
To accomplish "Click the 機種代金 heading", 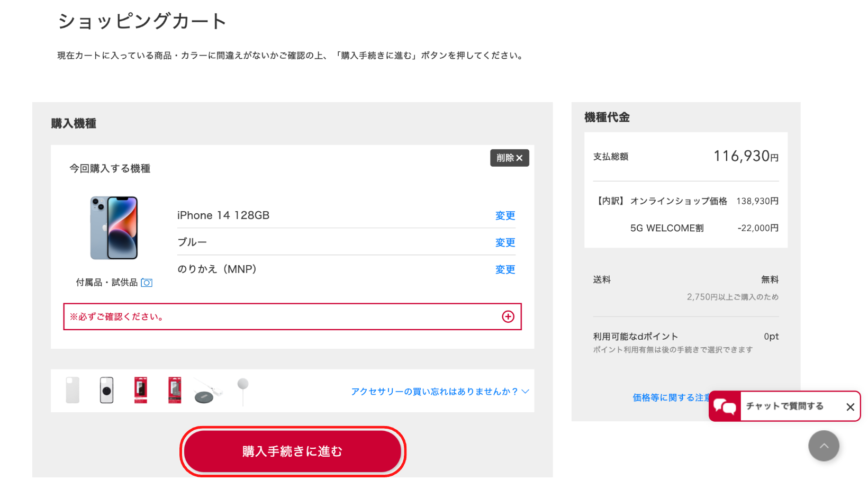I will tap(607, 117).
